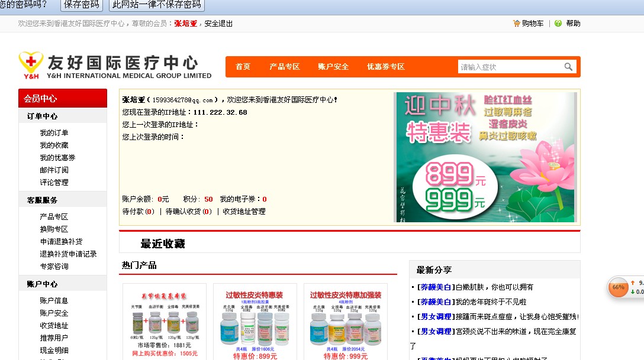Image resolution: width=644 pixels, height=360 pixels.
Task: Open article 白嫩肌肤，你也可以拥有
Action: 494,287
